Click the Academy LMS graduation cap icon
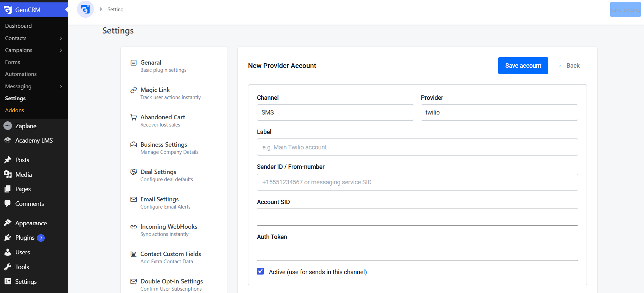This screenshot has width=644, height=293. [8, 140]
